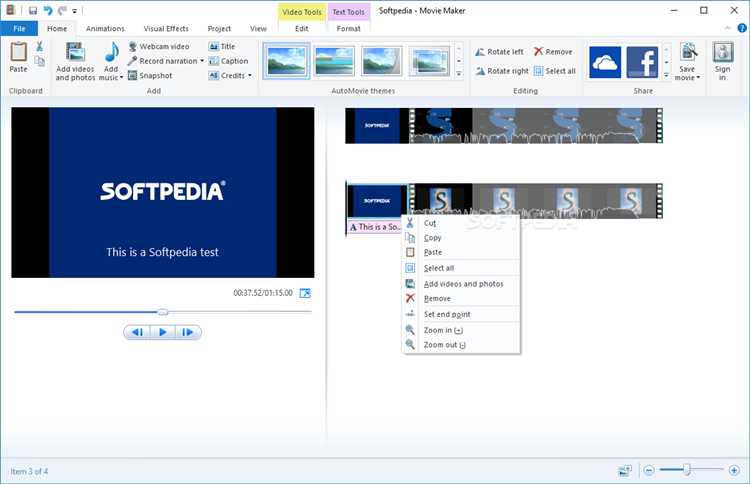Add a Caption to the clip

[x=228, y=61]
